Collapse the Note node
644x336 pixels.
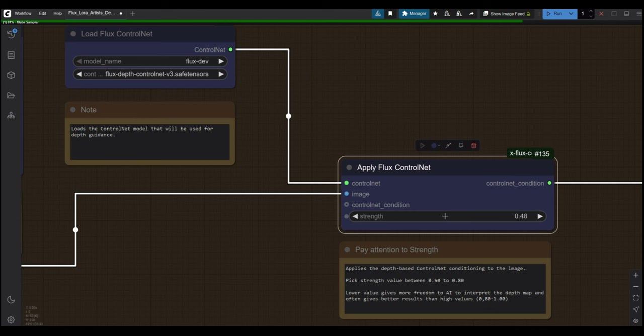(x=73, y=110)
